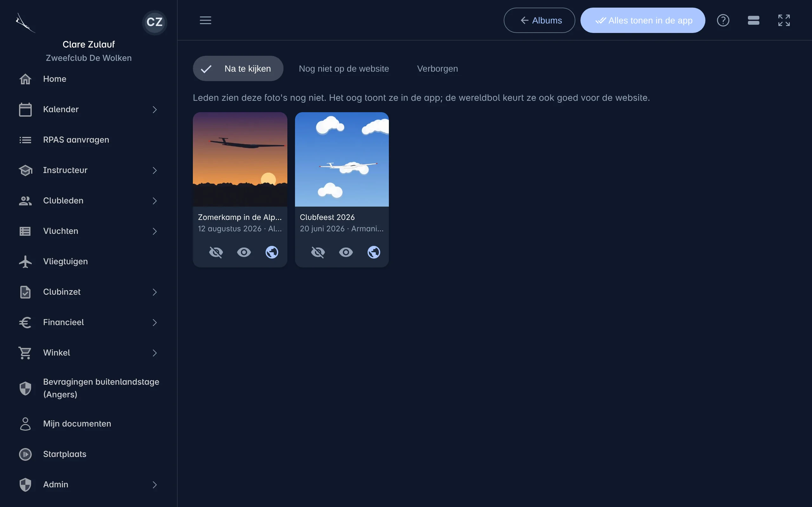Image resolution: width=812 pixels, height=507 pixels.
Task: Open the hamburger menu icon
Action: pyautogui.click(x=205, y=21)
